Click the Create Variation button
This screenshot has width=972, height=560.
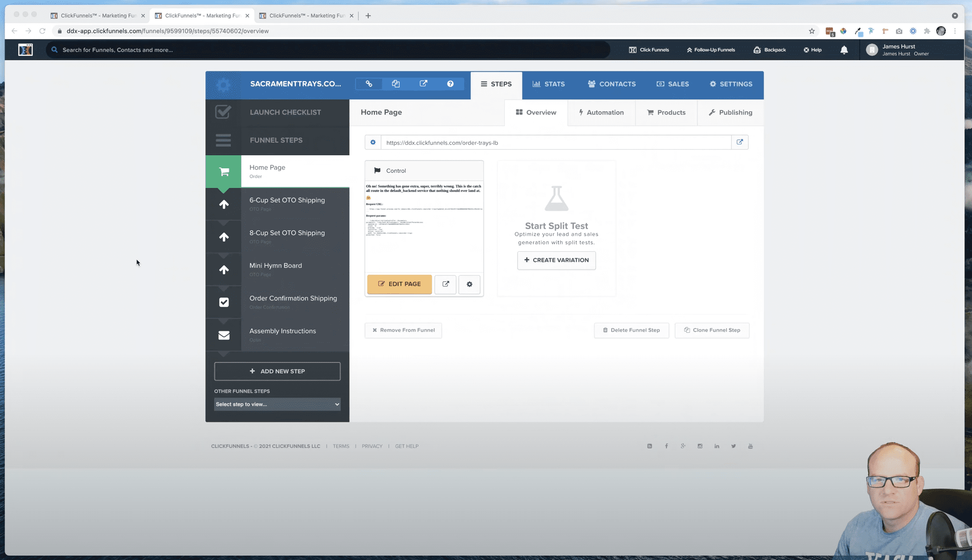(x=556, y=260)
